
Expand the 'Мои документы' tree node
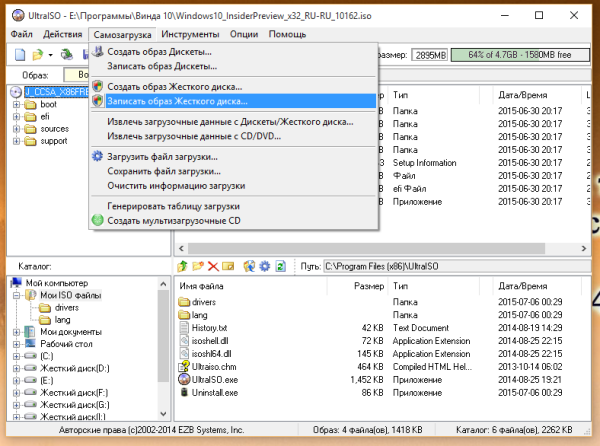pos(16,332)
